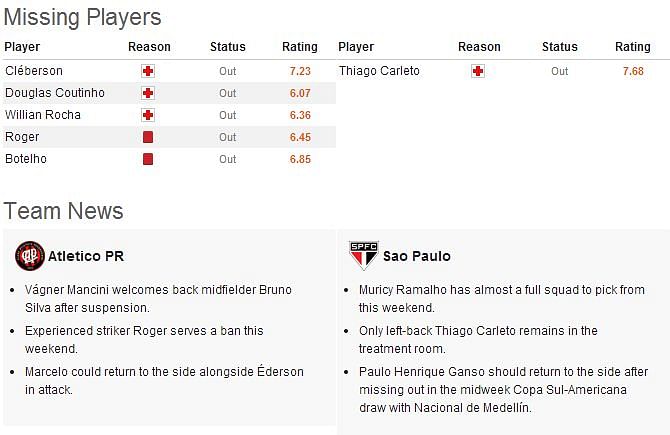Click the Atletico PR club crest
This screenshot has height=435, width=670.
pyautogui.click(x=30, y=256)
